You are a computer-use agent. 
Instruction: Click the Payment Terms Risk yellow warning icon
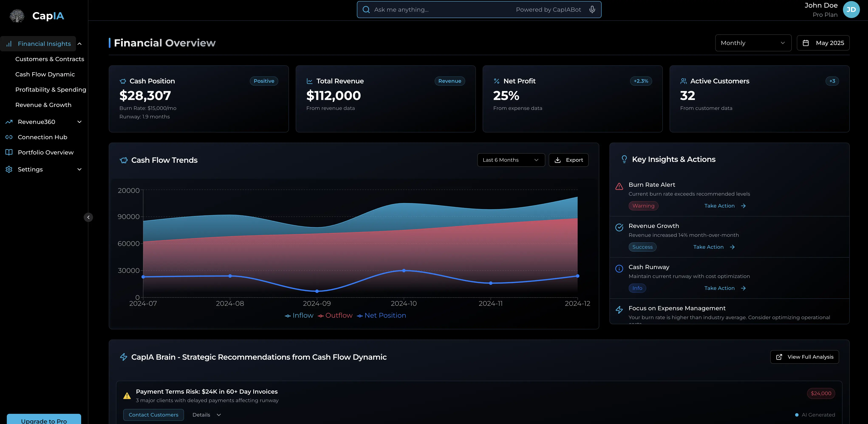[127, 396]
